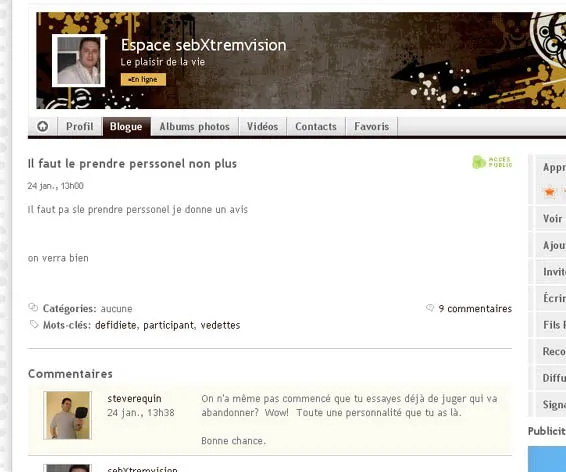Click the categories icon beside Catégories
Screen dimensions: 566x472
click(x=33, y=307)
